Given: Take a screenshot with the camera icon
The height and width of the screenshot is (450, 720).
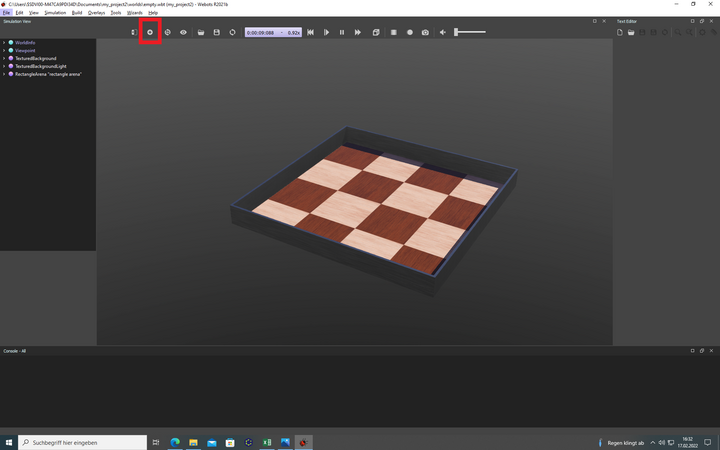Looking at the screenshot, I should tap(425, 32).
